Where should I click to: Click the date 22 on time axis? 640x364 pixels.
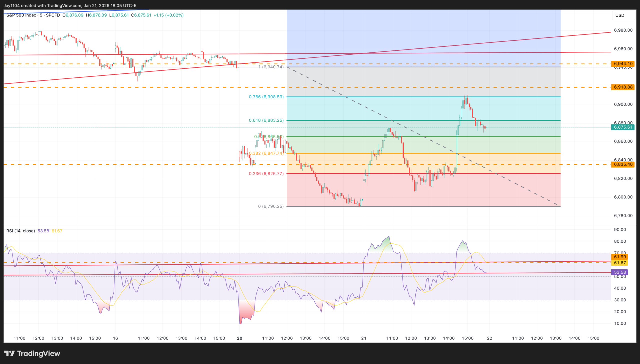(x=489, y=338)
